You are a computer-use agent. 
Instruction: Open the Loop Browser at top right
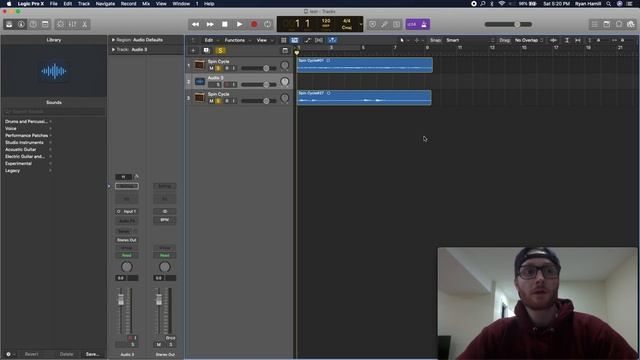tap(619, 24)
